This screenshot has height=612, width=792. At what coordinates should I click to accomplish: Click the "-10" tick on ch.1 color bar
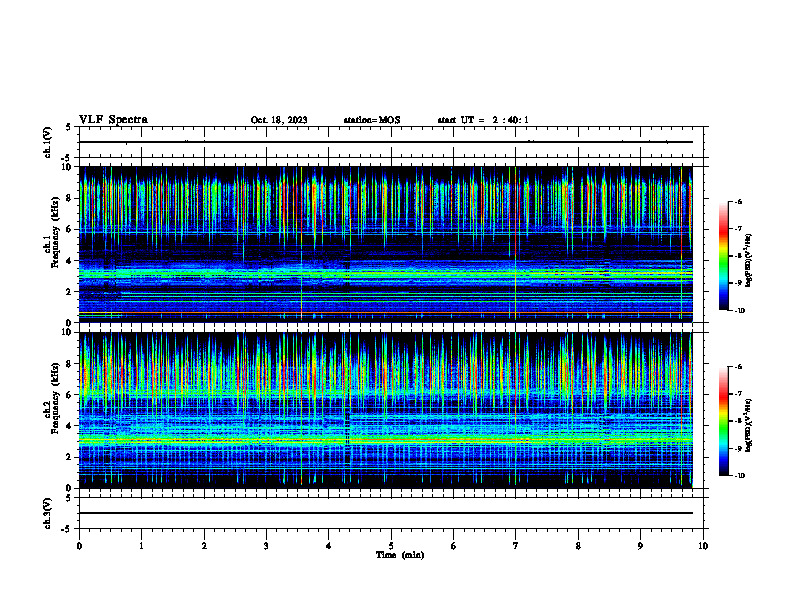pos(740,311)
